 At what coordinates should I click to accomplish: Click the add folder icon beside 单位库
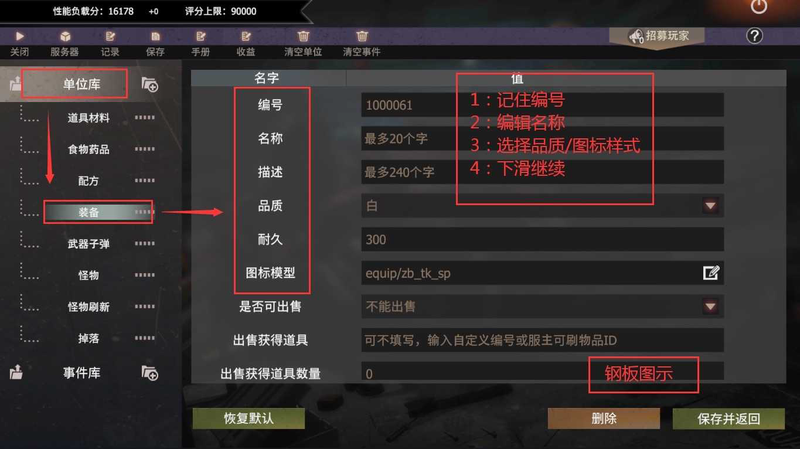pyautogui.click(x=149, y=84)
